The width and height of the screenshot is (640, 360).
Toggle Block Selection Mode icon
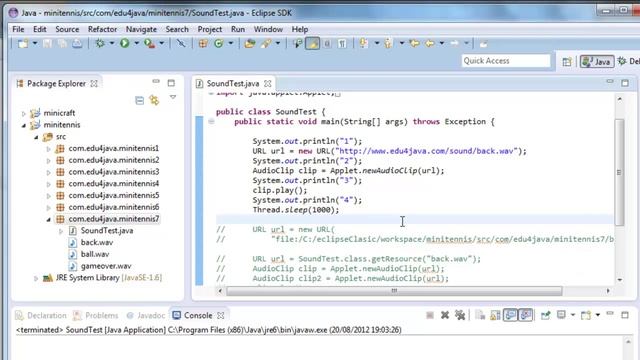pos(327,43)
